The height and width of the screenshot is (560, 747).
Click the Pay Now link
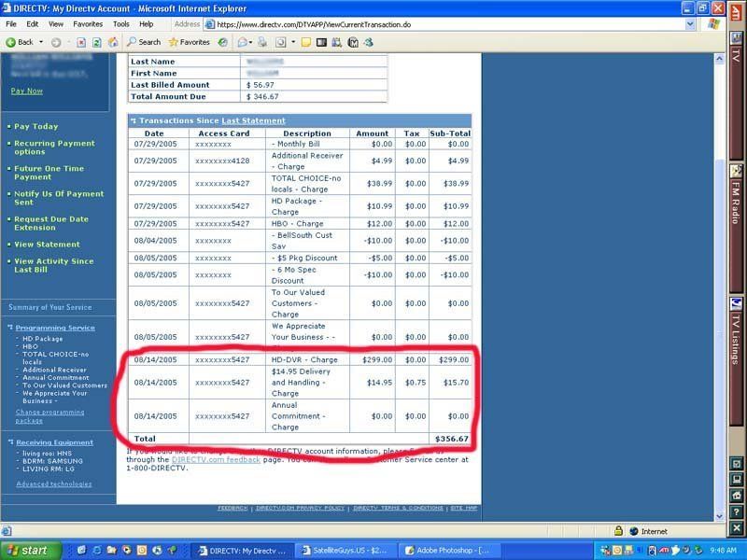pyautogui.click(x=27, y=91)
